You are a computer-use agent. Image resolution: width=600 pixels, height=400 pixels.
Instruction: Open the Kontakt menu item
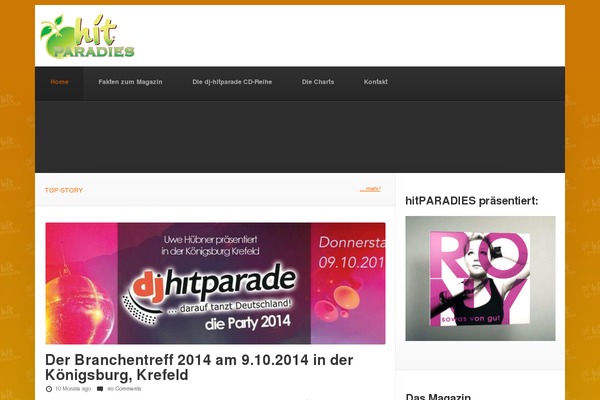[x=375, y=82]
